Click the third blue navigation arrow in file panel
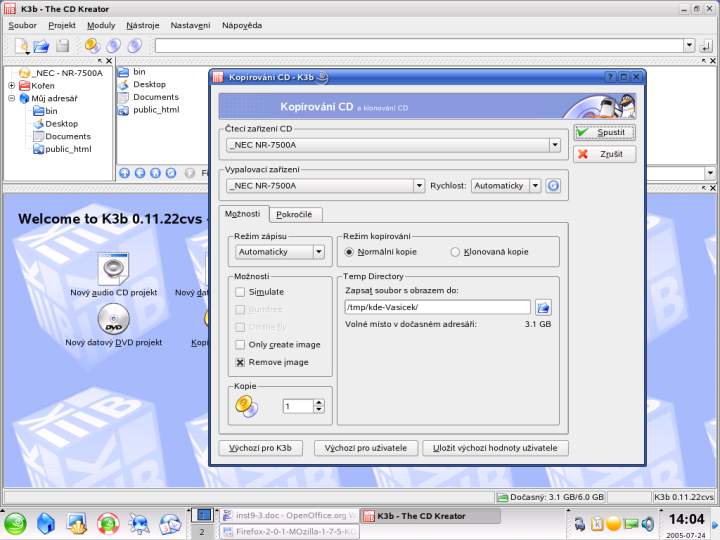 pyautogui.click(x=155, y=173)
